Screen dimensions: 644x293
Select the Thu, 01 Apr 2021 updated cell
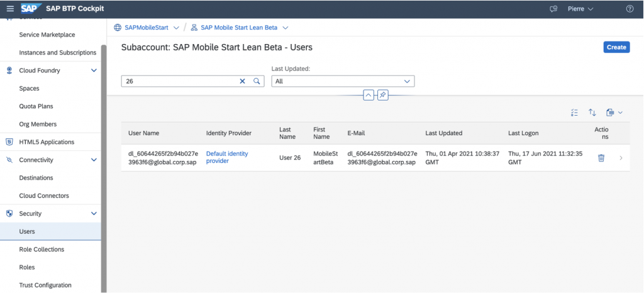[462, 158]
